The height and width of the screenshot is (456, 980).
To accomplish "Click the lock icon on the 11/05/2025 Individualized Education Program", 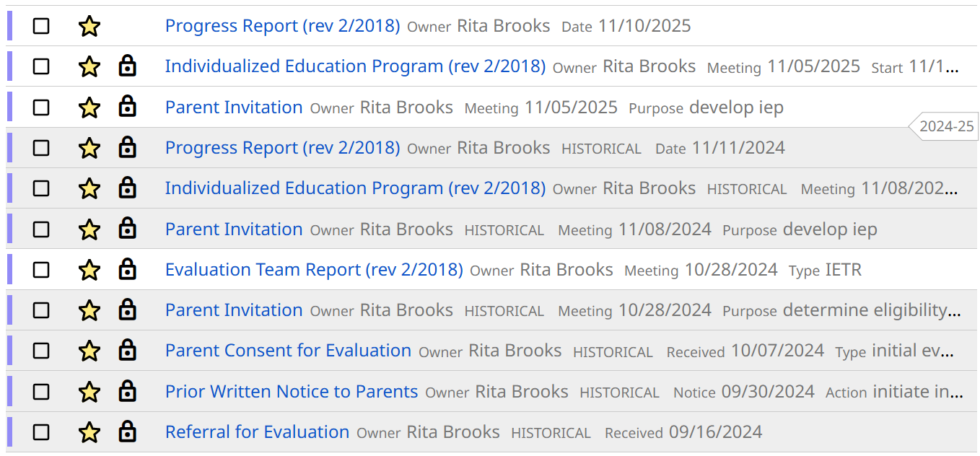I will (128, 66).
